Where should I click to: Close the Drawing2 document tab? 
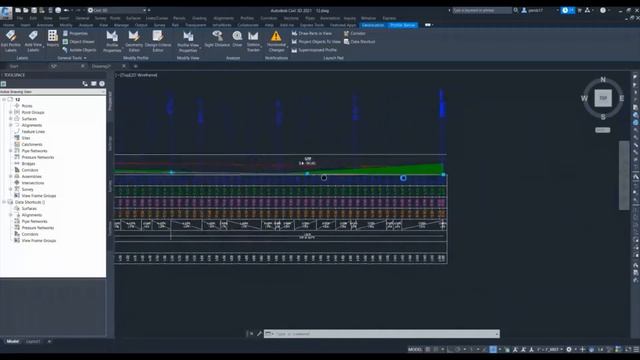tap(124, 66)
